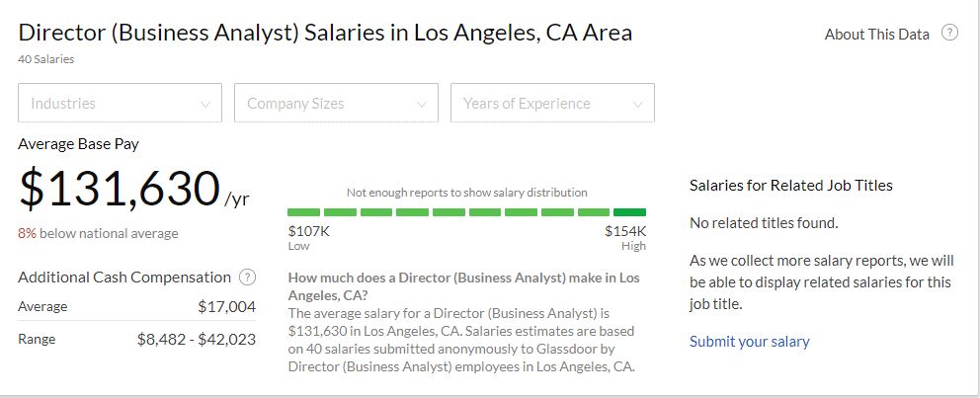980x398 pixels.
Task: Click the Director (Business Analyst) Salaries page heading
Action: [325, 33]
